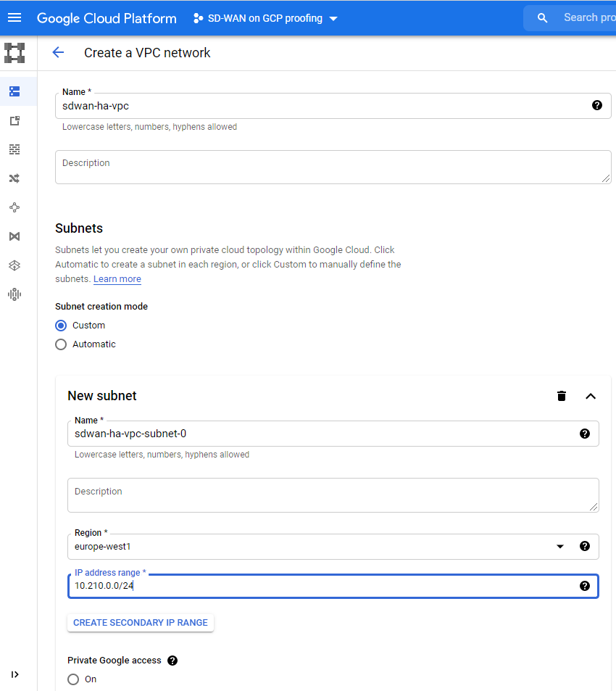Click the Subnet creation mode label
Screen dimensions: 616x691
coord(101,307)
